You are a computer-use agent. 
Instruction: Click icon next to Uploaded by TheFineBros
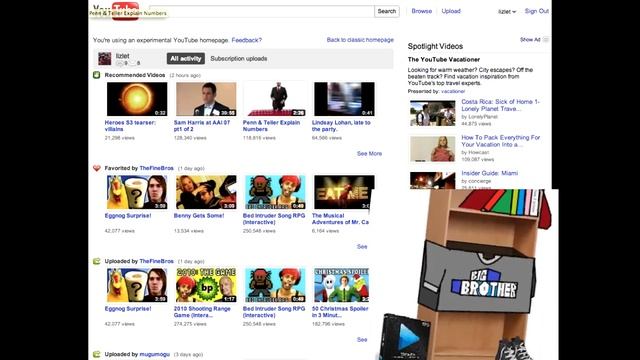(97, 261)
